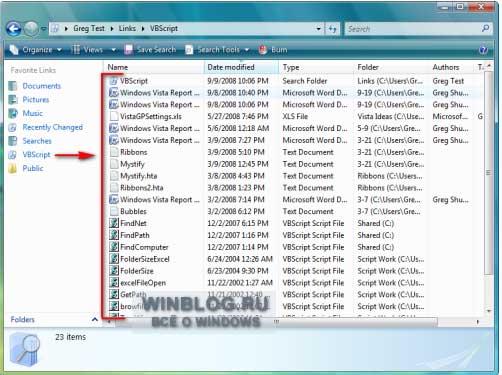The height and width of the screenshot is (375, 502).
Task: Open Documents favorite link
Action: (41, 86)
